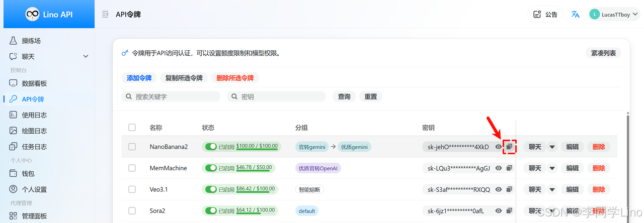Reveal the Sora2 key with eye icon

click(x=499, y=211)
